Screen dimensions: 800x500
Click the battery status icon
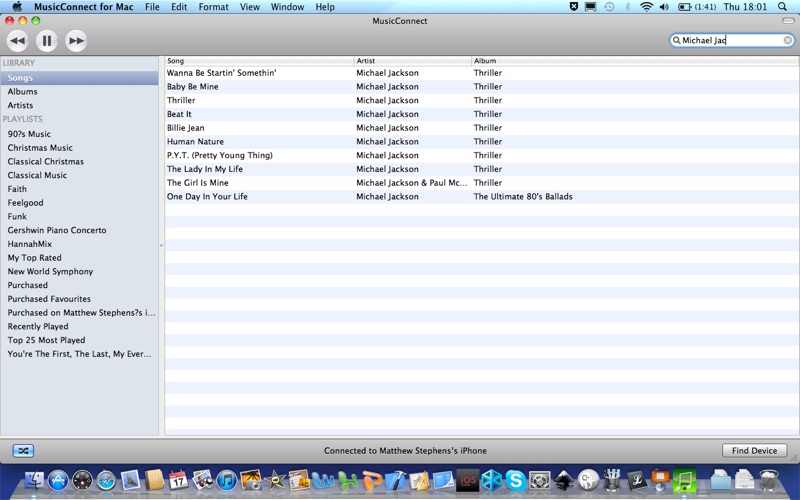(684, 7)
